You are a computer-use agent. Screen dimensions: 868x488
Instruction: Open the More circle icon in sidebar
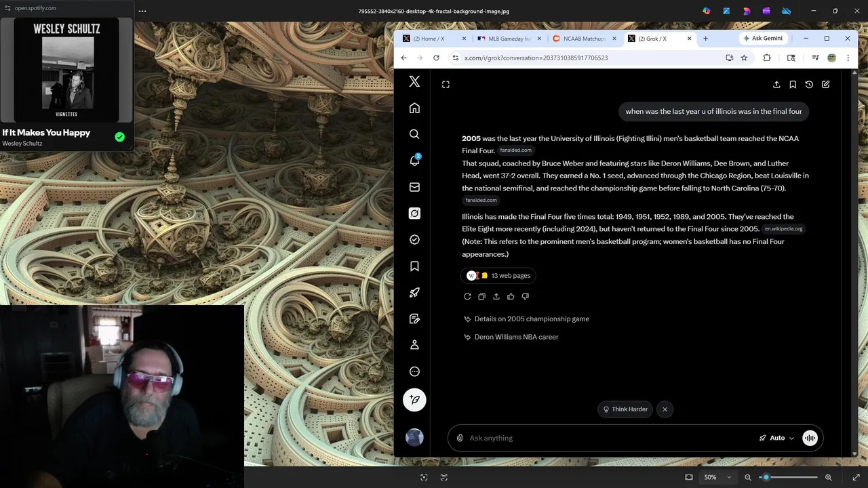point(414,371)
